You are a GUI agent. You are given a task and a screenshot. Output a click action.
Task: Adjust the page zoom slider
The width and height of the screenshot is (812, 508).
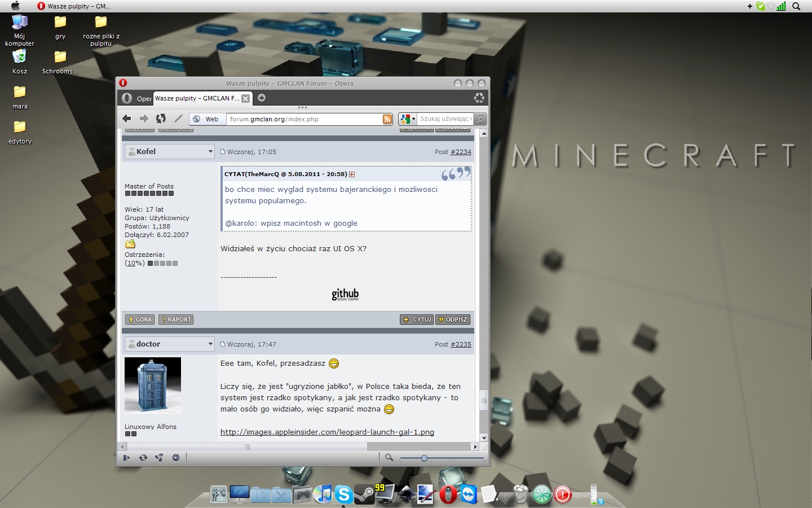424,458
